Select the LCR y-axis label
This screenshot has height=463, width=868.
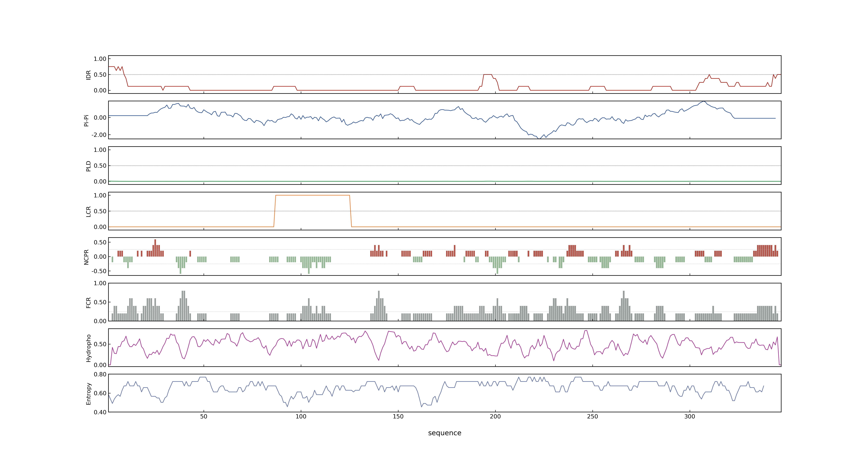(89, 211)
